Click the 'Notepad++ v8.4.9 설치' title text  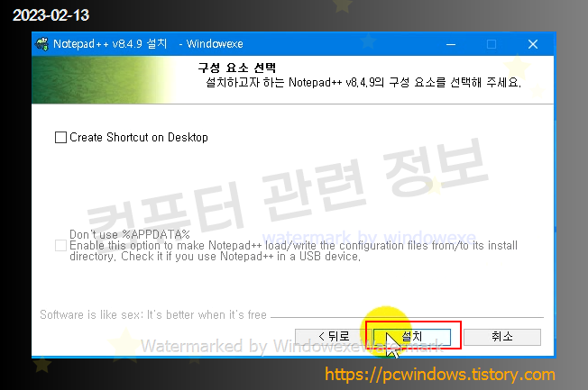(110, 44)
